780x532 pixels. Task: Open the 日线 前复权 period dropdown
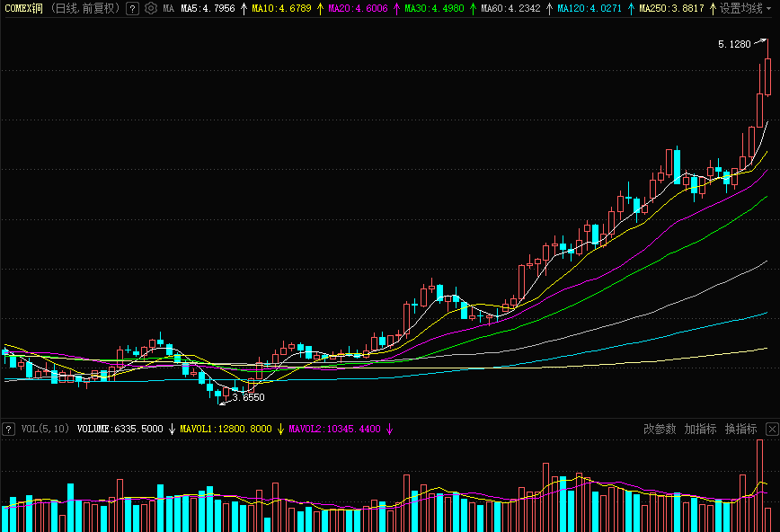(84, 9)
